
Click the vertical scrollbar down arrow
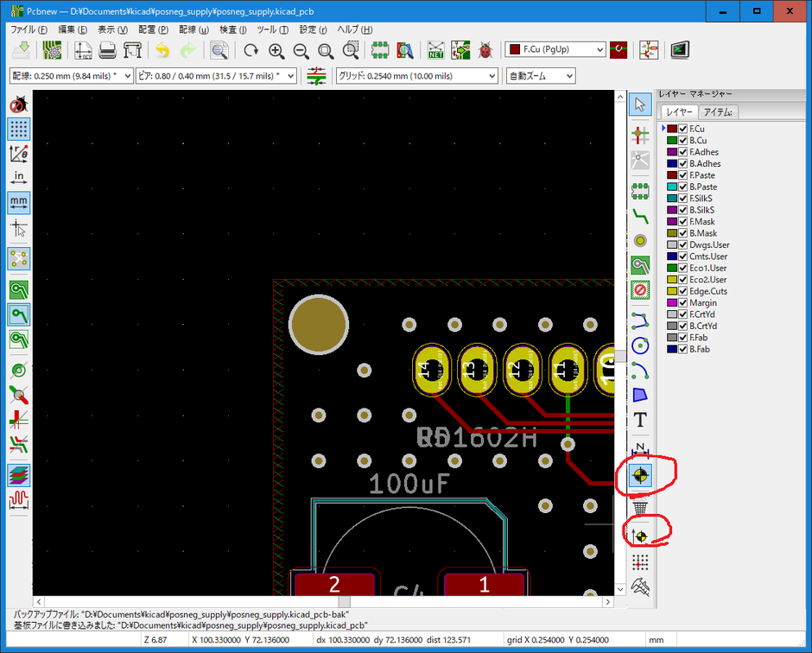tap(620, 589)
